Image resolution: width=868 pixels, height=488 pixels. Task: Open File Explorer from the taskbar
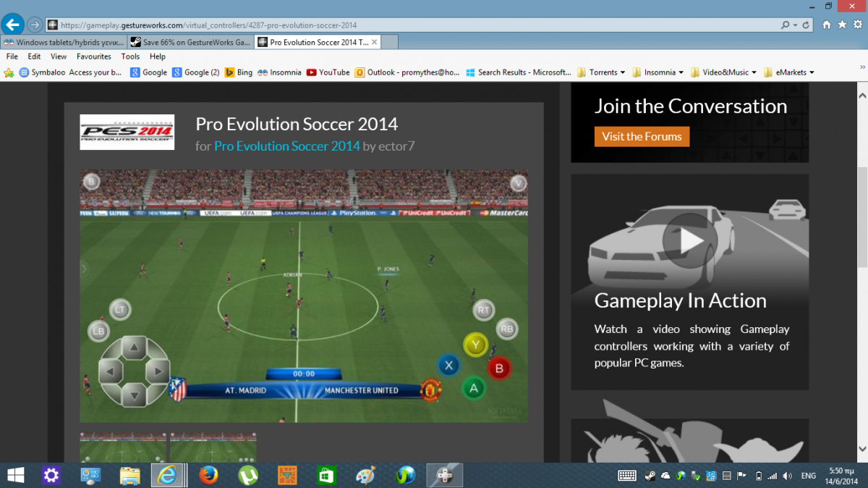130,476
